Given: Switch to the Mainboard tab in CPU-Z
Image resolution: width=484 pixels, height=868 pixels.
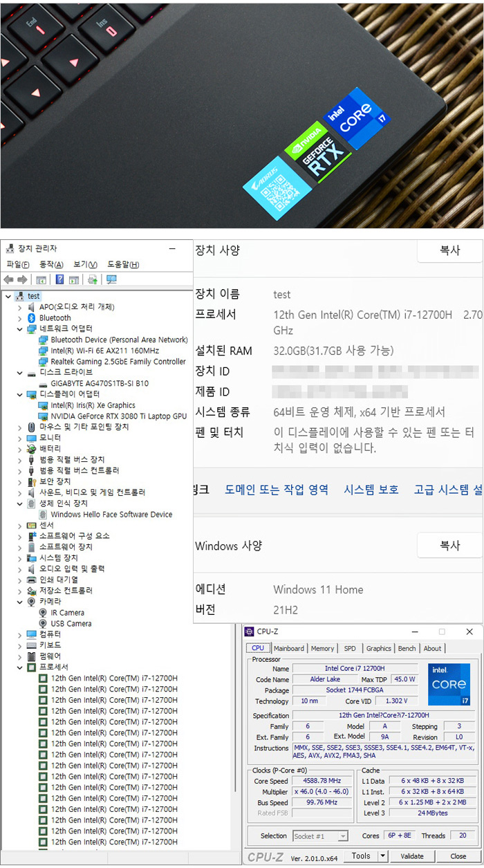Looking at the screenshot, I should point(289,649).
